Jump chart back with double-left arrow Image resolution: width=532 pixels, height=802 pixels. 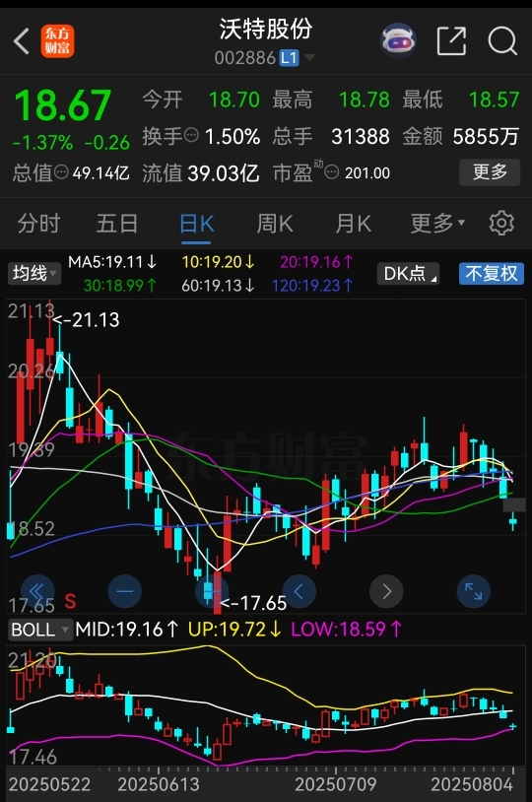pyautogui.click(x=37, y=591)
